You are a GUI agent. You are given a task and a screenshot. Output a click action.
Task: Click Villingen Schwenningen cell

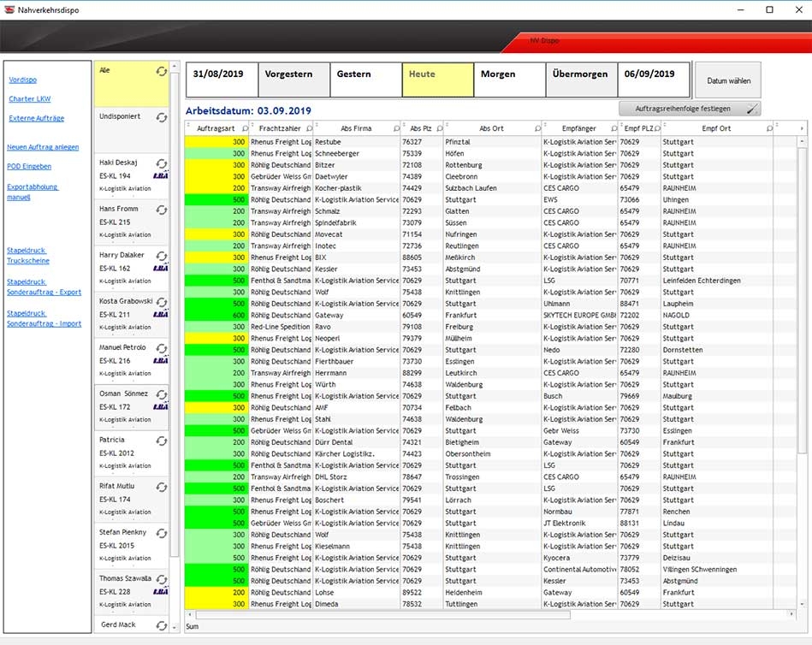point(717,570)
